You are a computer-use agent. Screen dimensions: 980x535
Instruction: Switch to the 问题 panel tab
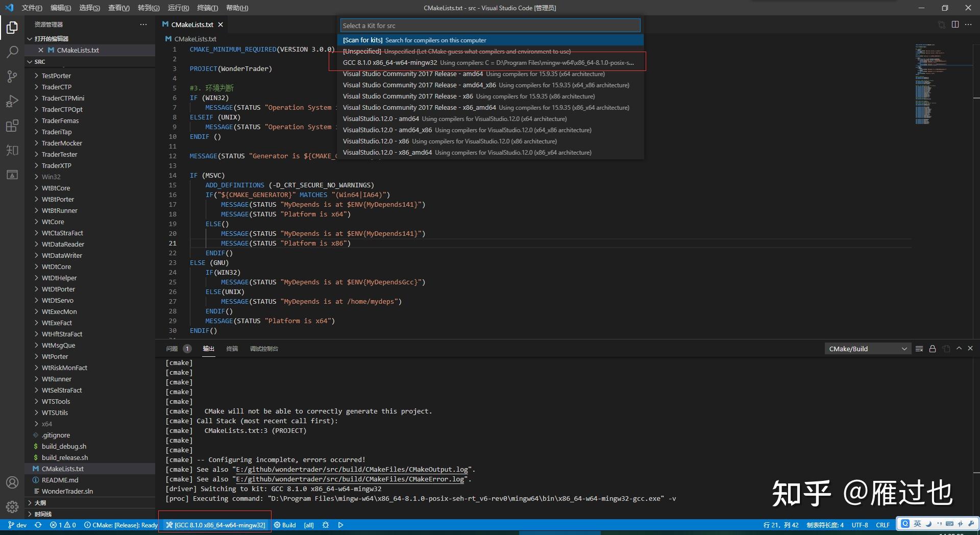coord(172,349)
